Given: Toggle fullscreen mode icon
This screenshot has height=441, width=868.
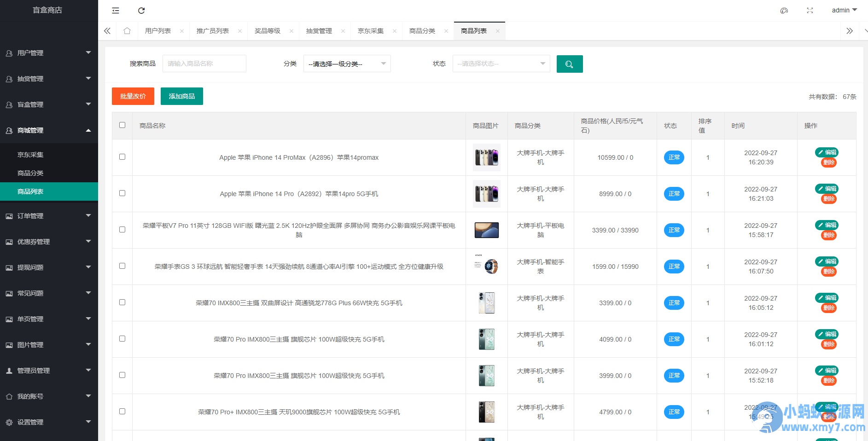Looking at the screenshot, I should pos(810,11).
